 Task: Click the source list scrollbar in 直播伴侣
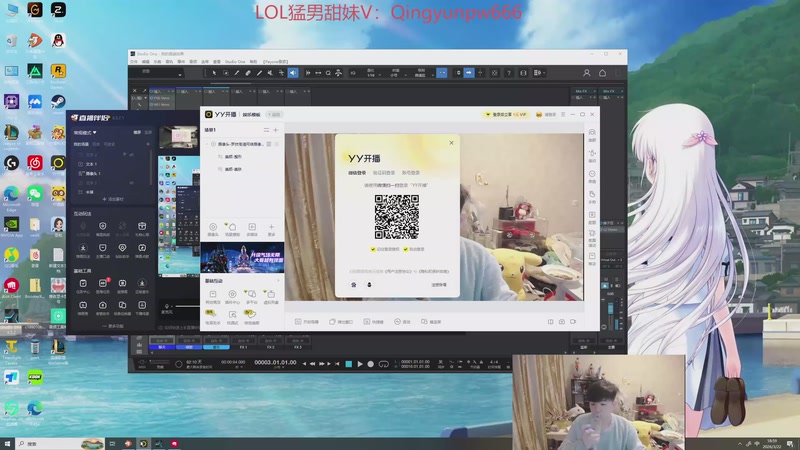pos(151,168)
